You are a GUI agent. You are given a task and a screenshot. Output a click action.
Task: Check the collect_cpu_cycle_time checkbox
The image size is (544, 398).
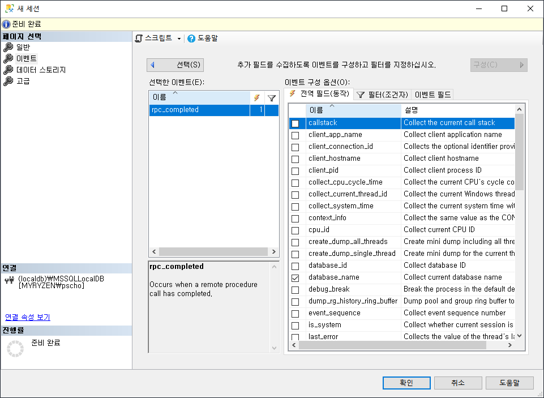pyautogui.click(x=295, y=183)
